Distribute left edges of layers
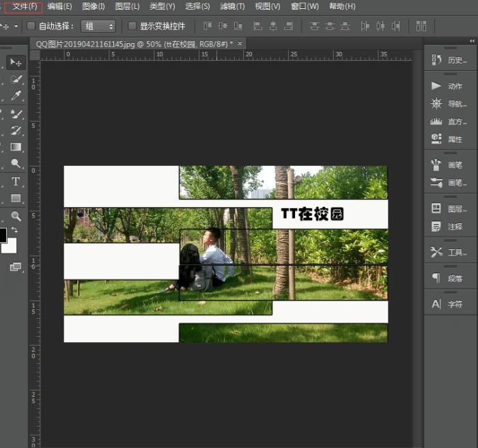Screen dimensions: 478x448 pyautogui.click(x=365, y=26)
